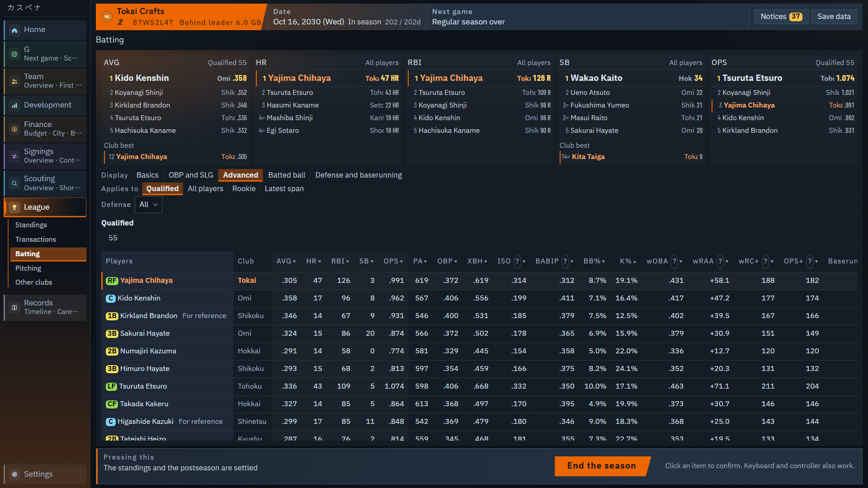Viewport: 868px width, 488px height.
Task: Click the PA column header
Action: [x=420, y=261]
